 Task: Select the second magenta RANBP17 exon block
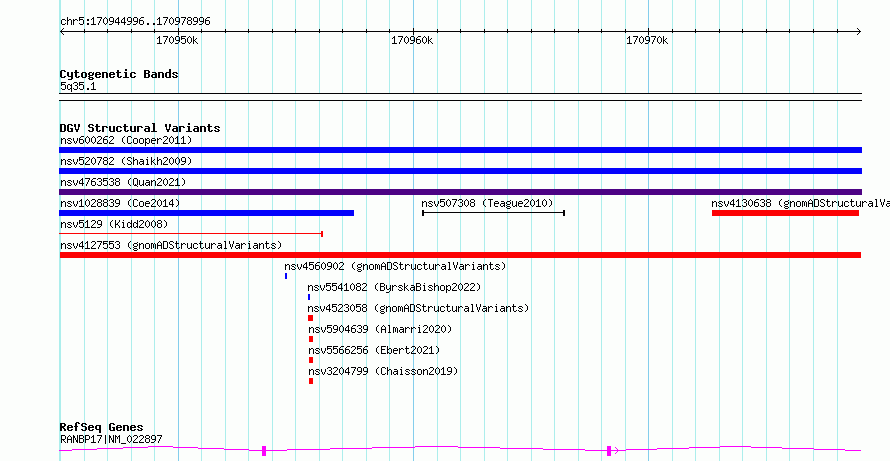tap(609, 451)
